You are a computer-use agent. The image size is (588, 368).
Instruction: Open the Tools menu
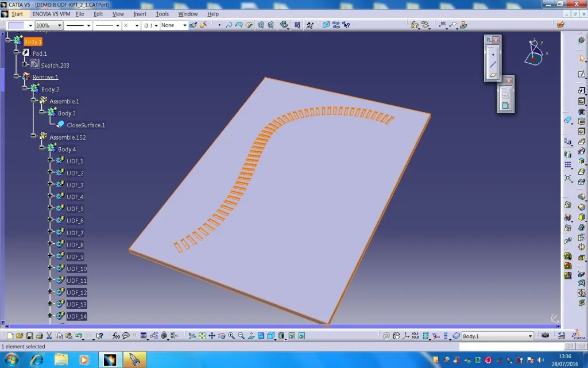click(x=163, y=14)
